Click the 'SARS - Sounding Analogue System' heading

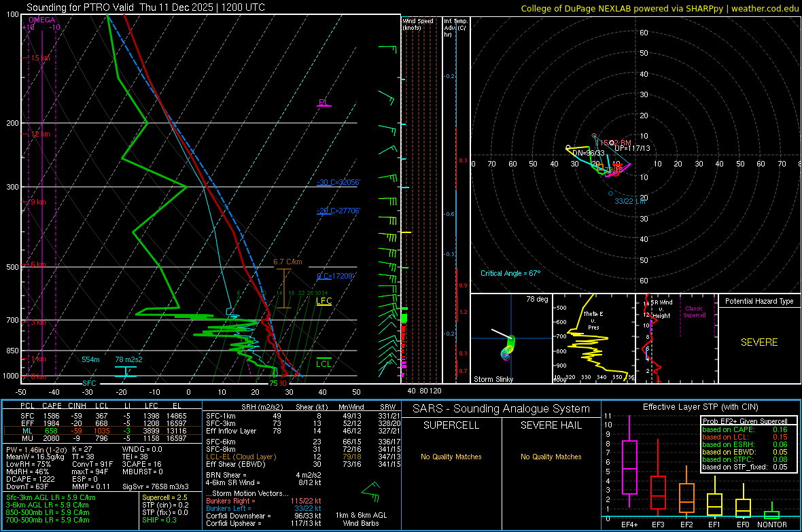501,409
